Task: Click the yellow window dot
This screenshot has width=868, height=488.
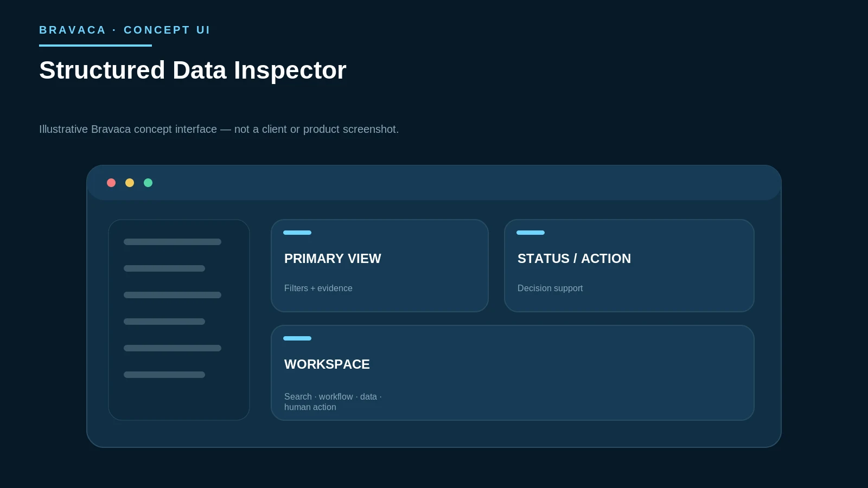Action: coord(130,183)
